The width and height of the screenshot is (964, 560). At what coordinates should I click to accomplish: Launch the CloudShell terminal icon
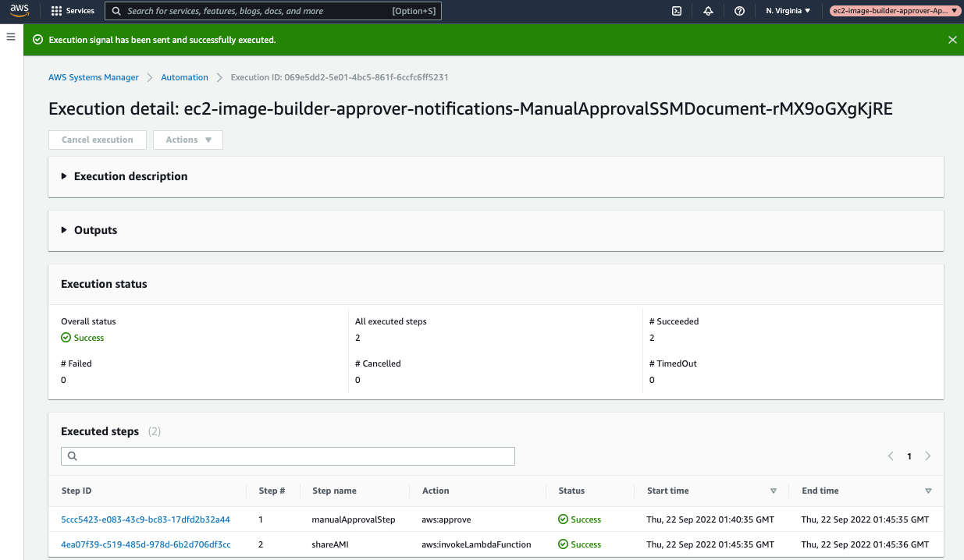[x=678, y=11]
